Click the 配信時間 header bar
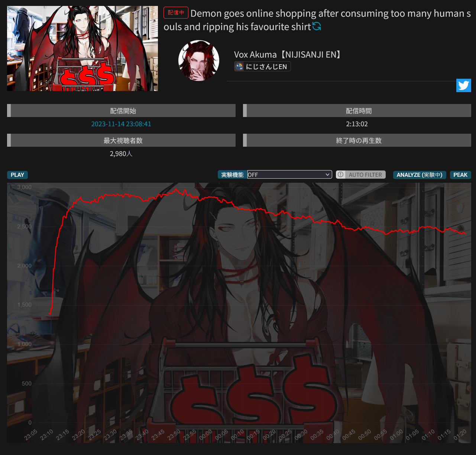 click(359, 111)
